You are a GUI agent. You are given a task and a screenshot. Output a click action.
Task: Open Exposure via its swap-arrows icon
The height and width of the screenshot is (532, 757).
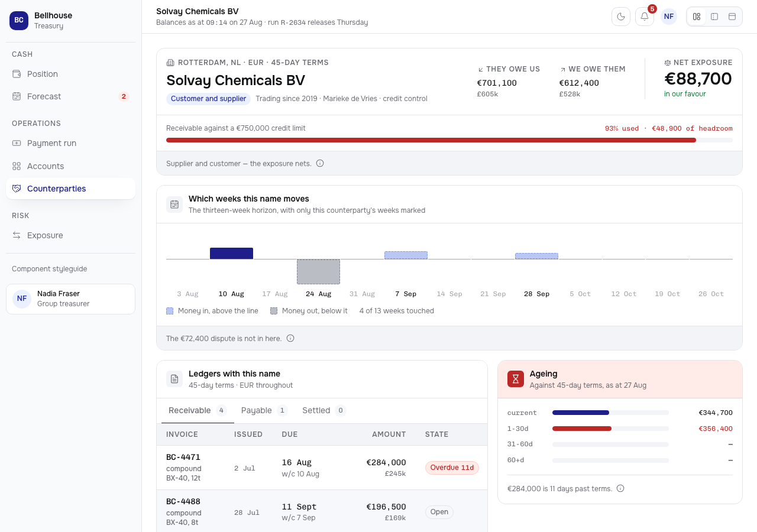[17, 235]
